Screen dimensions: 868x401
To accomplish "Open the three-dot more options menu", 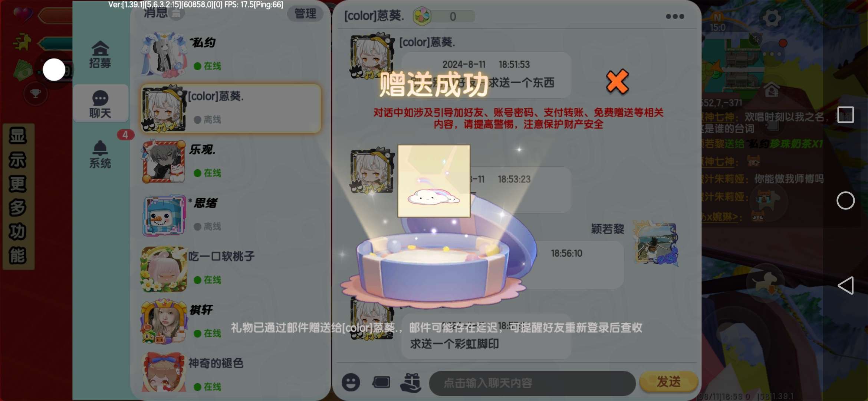I will 675,16.
